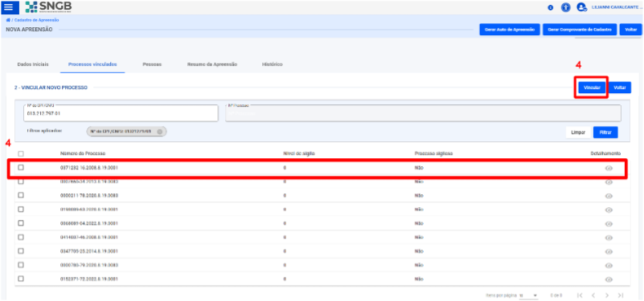Click the user profile avatar icon
This screenshot has width=644, height=301.
click(581, 7)
